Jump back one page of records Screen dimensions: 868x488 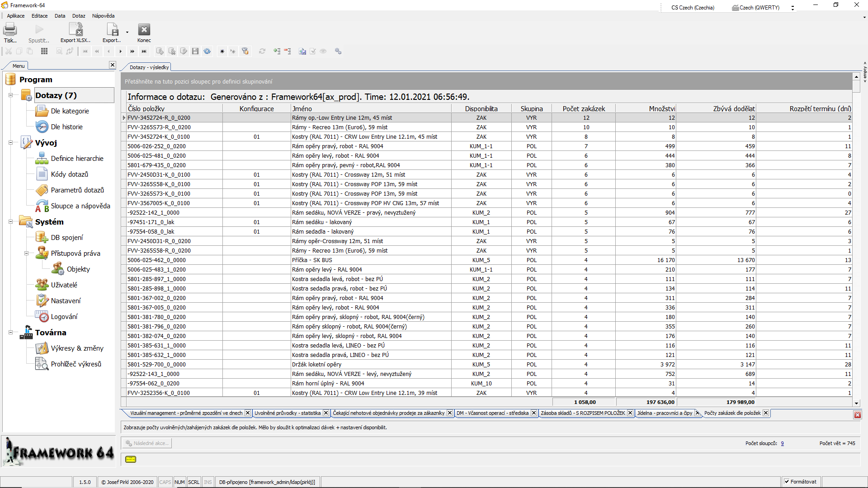[97, 52]
